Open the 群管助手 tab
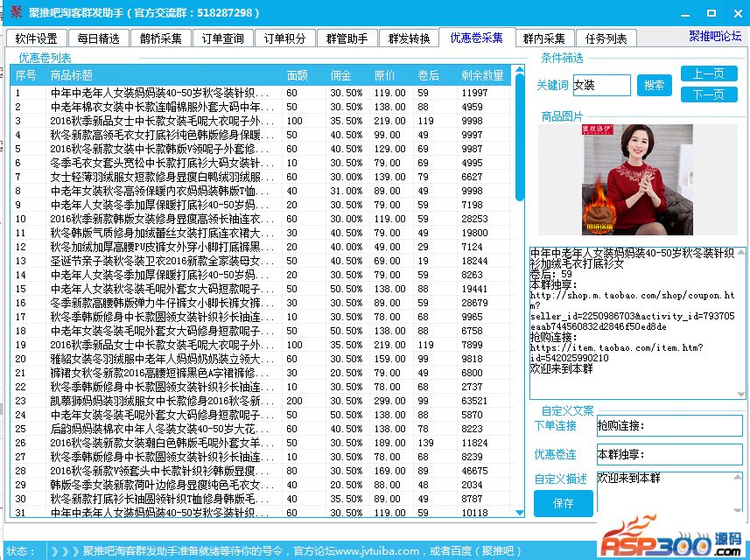 [x=347, y=38]
